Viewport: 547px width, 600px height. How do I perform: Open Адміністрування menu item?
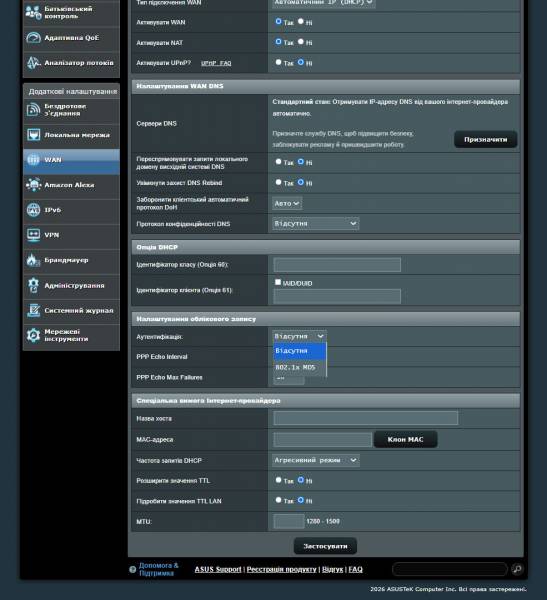[x=71, y=285]
